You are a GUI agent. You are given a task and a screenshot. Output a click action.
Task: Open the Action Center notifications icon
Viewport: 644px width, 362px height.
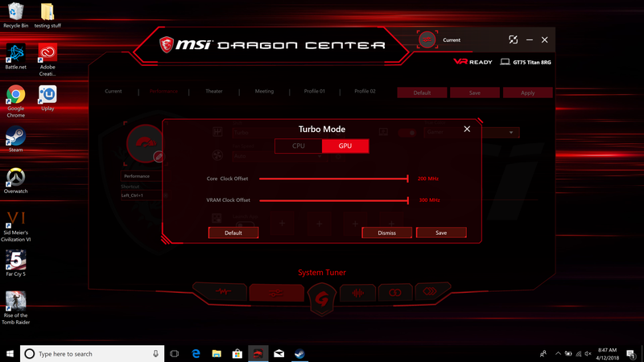click(630, 354)
